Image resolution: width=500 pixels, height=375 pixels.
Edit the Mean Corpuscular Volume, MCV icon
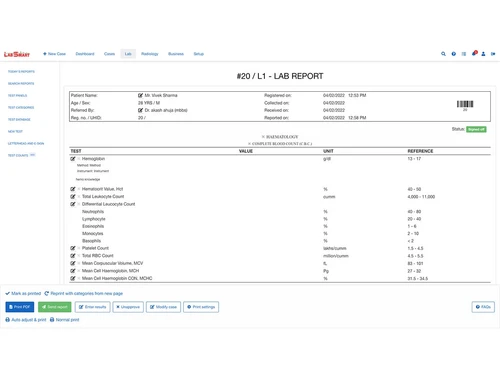tap(73, 263)
